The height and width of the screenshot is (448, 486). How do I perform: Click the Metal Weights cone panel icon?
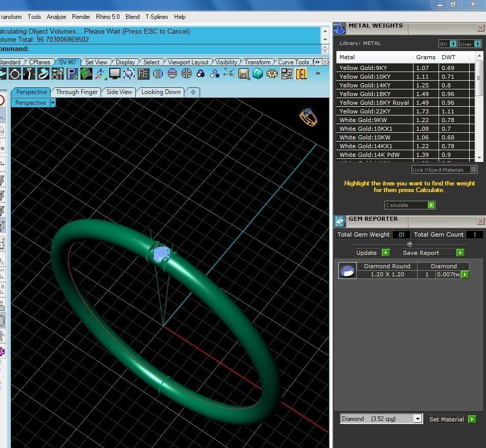[x=339, y=29]
